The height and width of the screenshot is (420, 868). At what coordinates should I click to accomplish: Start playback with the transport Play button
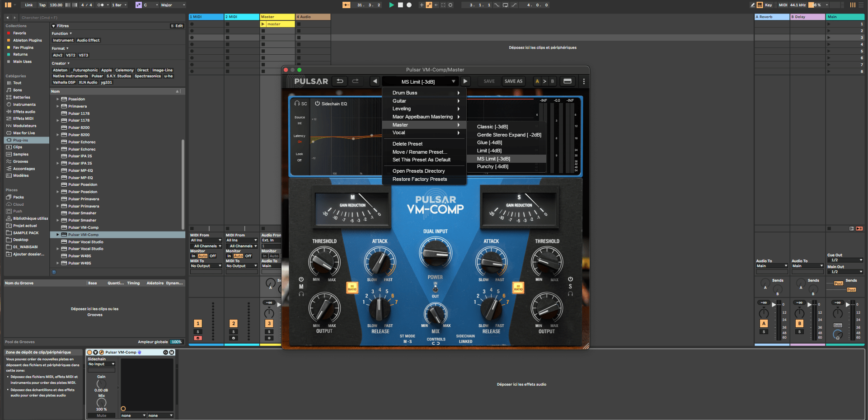[391, 5]
